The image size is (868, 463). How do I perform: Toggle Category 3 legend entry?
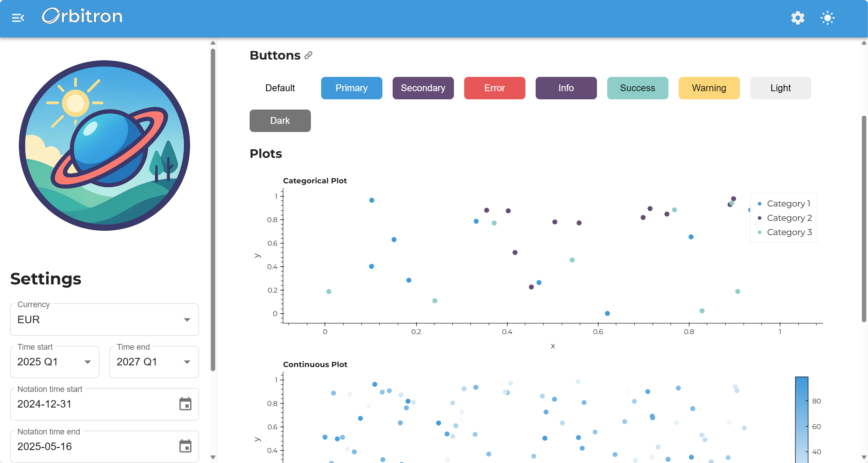pos(789,232)
